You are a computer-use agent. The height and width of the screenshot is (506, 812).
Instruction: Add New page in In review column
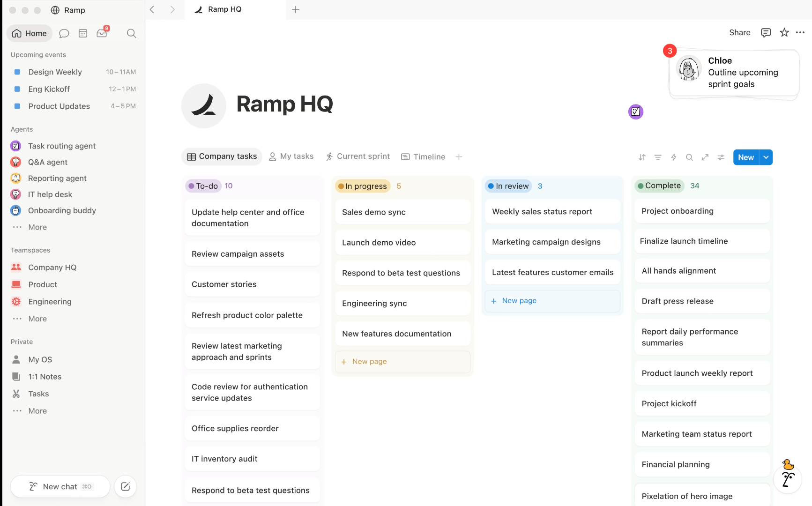point(552,301)
